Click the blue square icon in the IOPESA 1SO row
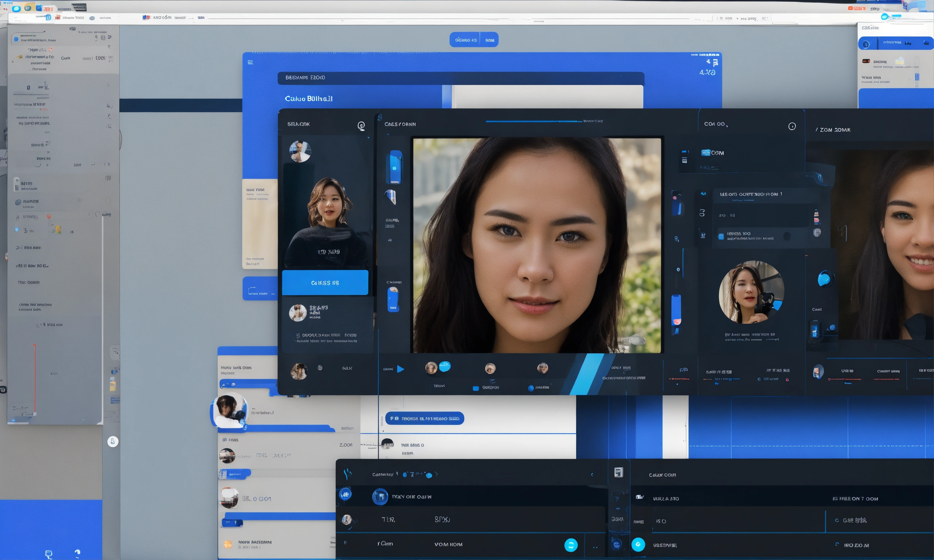This screenshot has height=560, width=934. pyautogui.click(x=721, y=236)
